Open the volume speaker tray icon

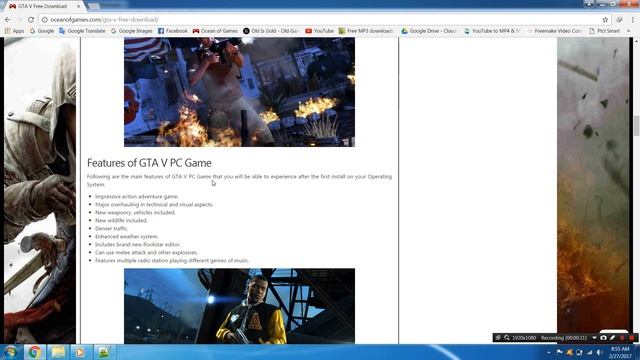pos(599,352)
